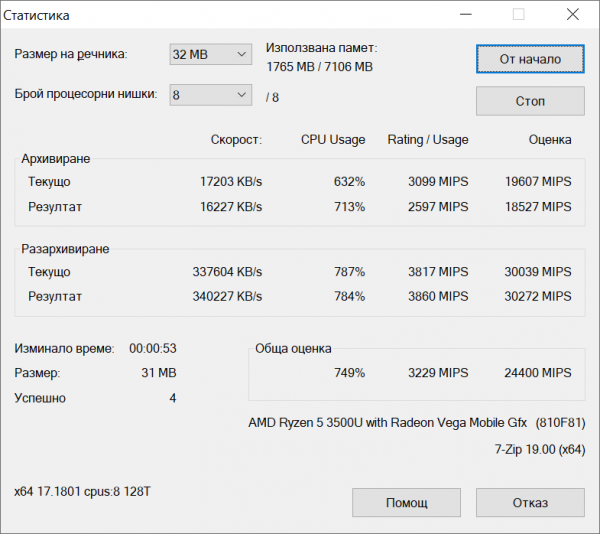Click the decompression current speed "337604 KB/s"
The height and width of the screenshot is (534, 600).
pyautogui.click(x=227, y=272)
